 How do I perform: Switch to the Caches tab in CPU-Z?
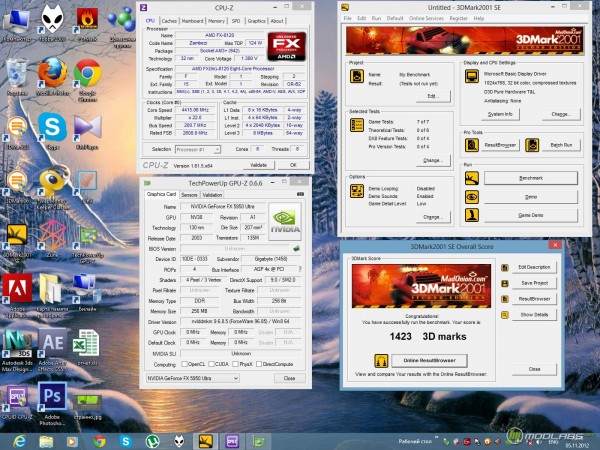(169, 21)
